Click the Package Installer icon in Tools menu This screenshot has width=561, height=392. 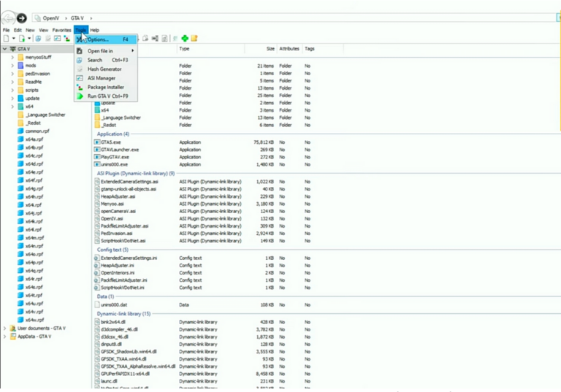80,88
